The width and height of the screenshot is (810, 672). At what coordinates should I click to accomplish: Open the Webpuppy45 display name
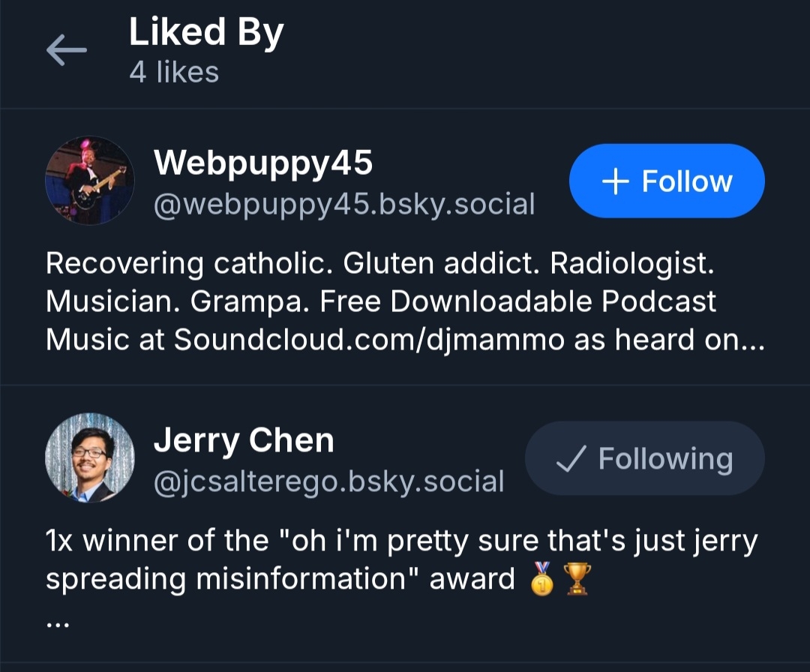[x=263, y=163]
